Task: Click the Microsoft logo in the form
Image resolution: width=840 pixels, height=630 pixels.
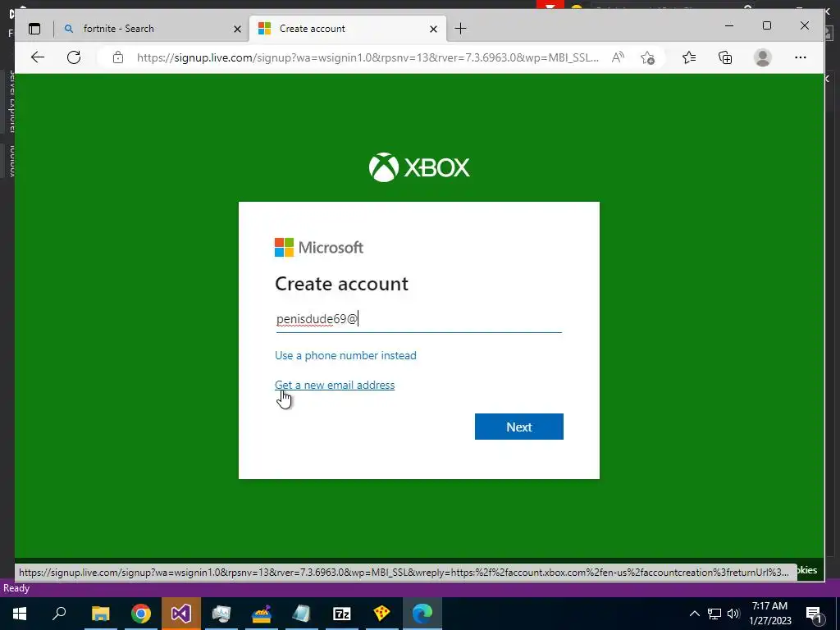Action: (319, 248)
